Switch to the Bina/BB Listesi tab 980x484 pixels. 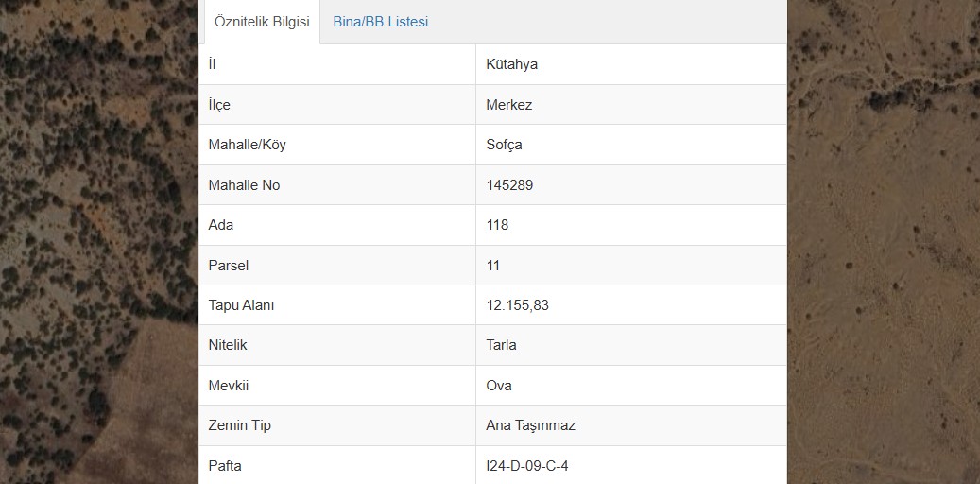380,22
